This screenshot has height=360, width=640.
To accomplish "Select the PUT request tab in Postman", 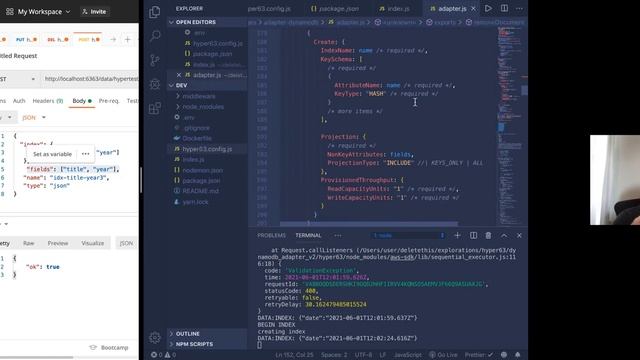I will click(x=26, y=40).
